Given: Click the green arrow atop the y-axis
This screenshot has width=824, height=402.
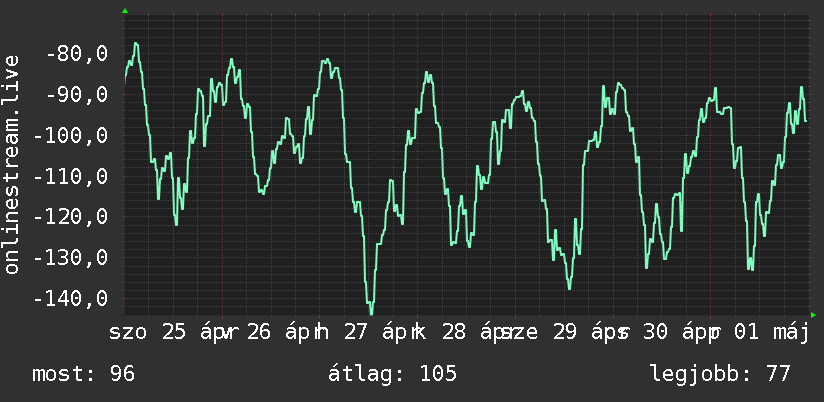Looking at the screenshot, I should 125,11.
